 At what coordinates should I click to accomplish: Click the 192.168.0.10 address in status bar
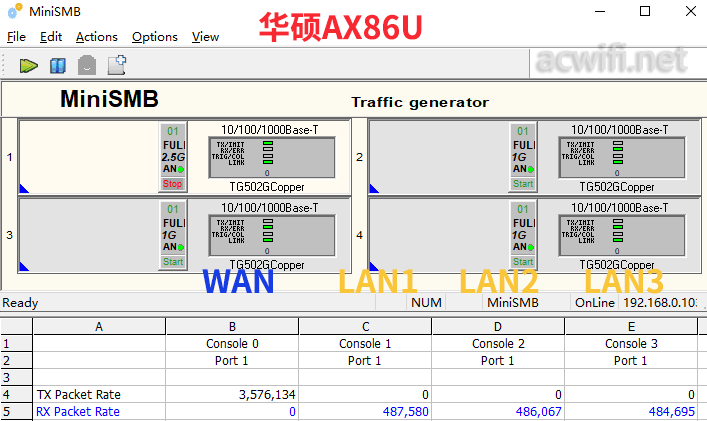pos(661,302)
